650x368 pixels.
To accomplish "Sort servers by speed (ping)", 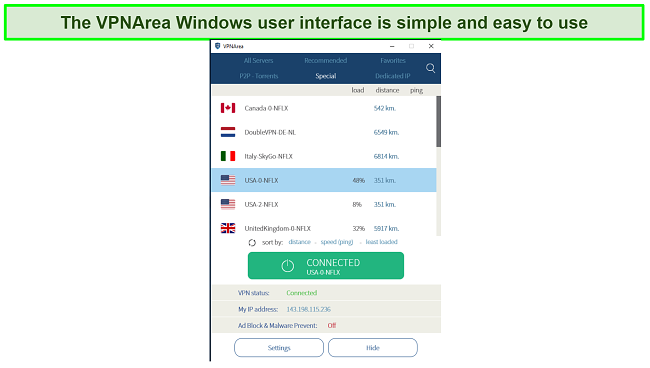I will pyautogui.click(x=337, y=242).
